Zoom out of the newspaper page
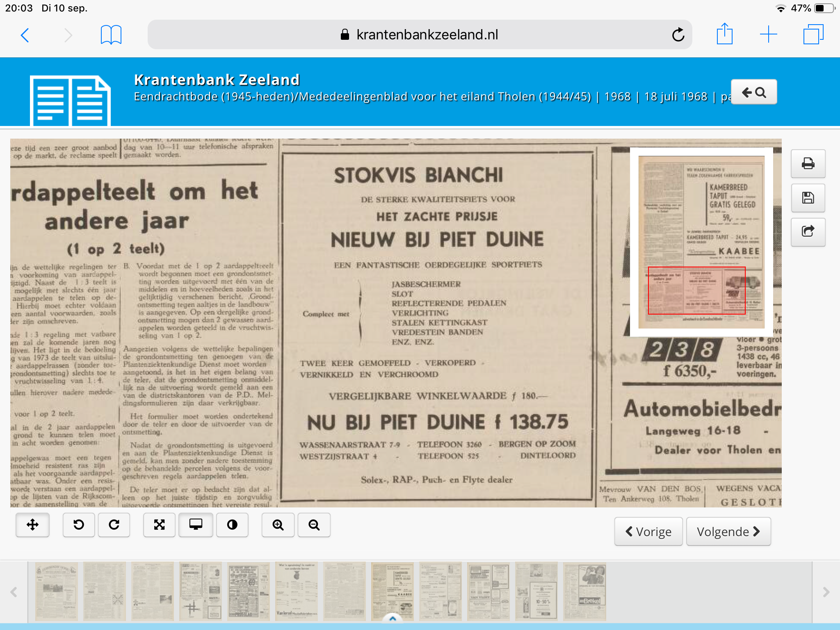The image size is (840, 630). tap(314, 525)
